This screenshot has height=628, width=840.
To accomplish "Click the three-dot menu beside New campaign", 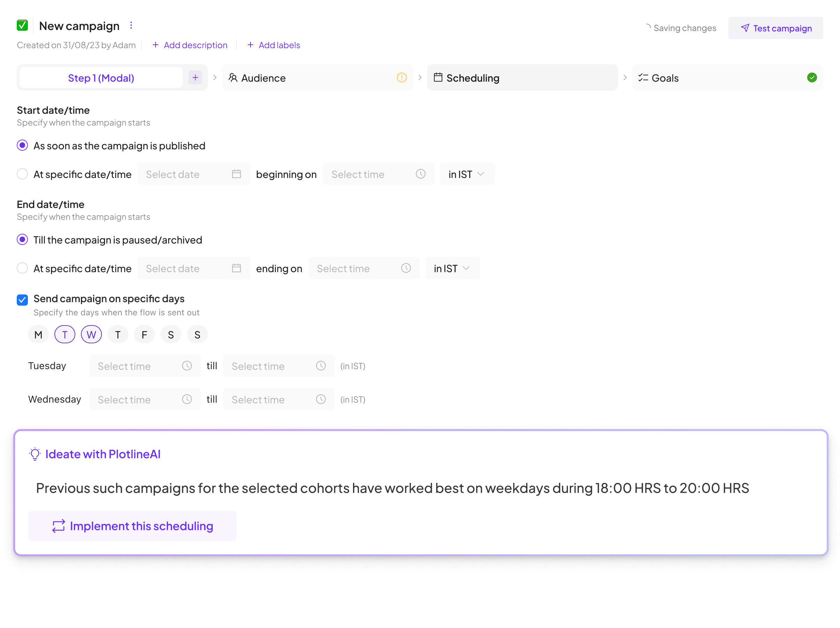I will tap(131, 25).
